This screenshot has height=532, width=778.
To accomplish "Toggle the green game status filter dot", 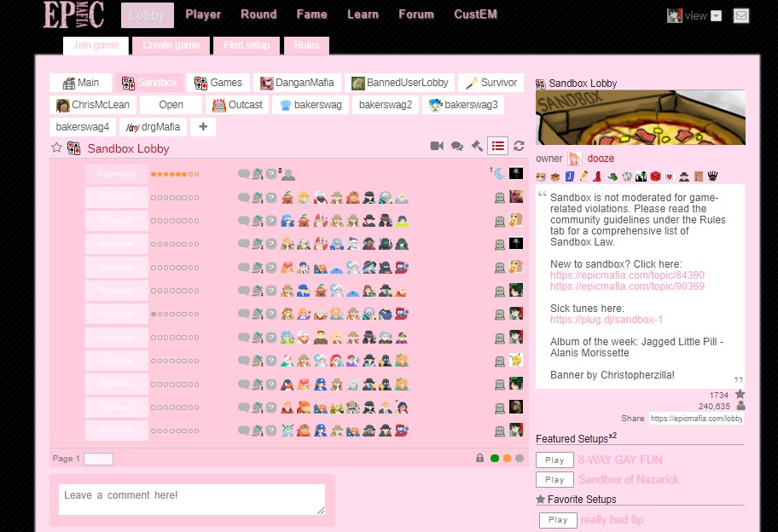I will [493, 458].
